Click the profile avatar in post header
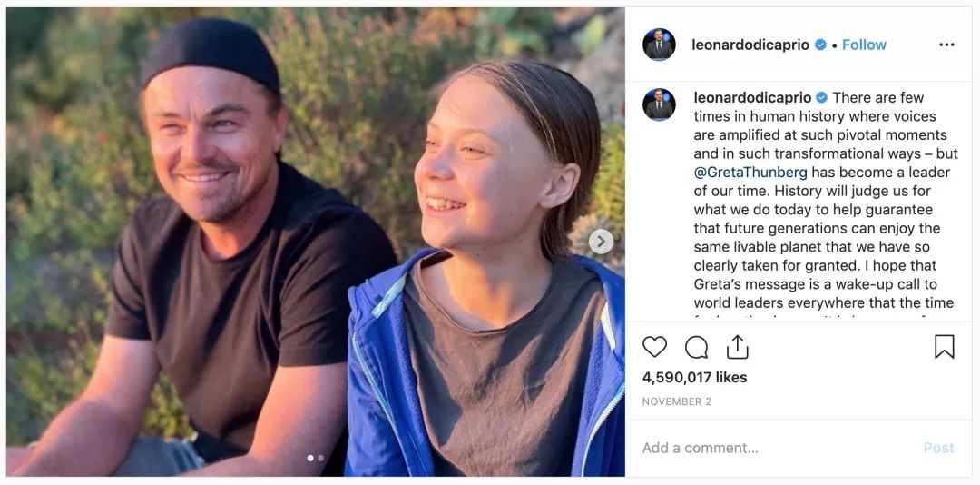This screenshot has height=485, width=980. click(x=659, y=45)
